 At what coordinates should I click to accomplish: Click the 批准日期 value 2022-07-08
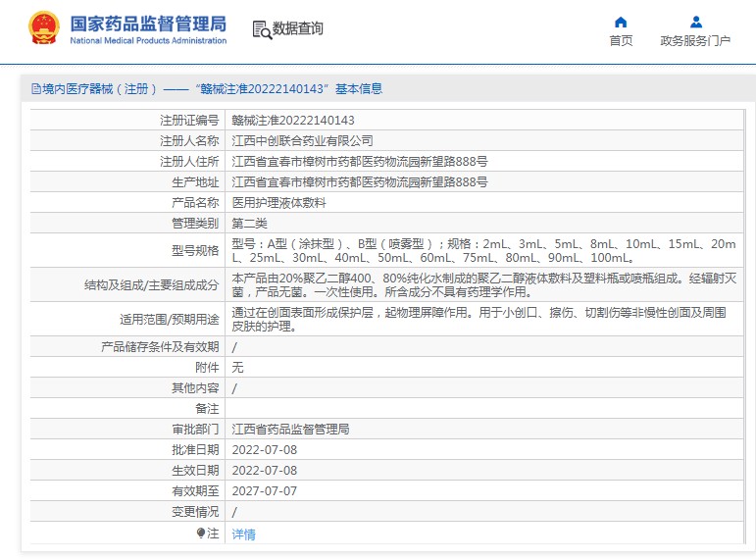pos(264,450)
